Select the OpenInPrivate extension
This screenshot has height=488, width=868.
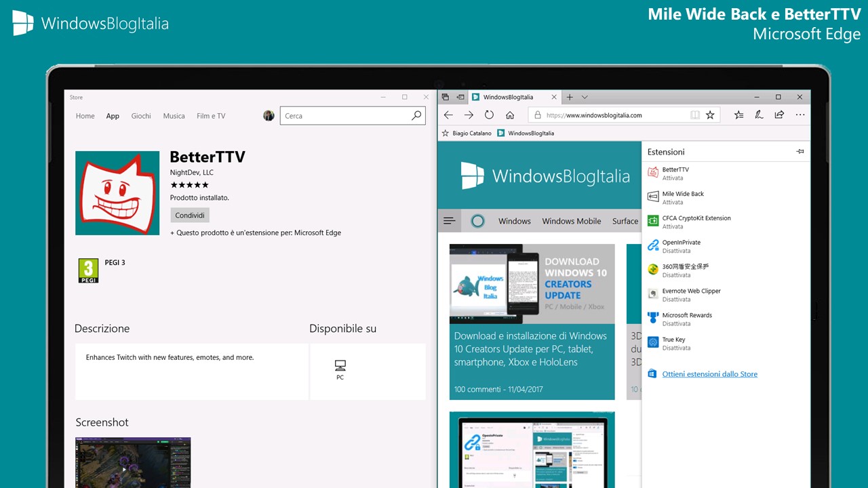pos(726,246)
